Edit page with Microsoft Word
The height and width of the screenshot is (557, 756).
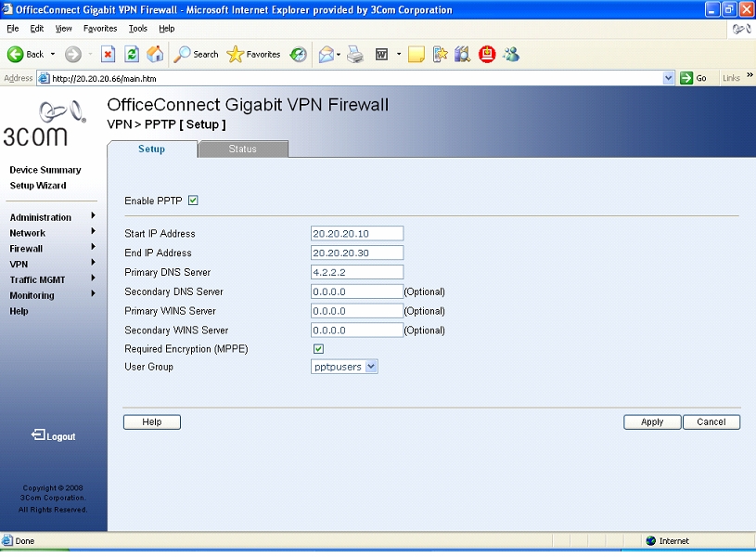tap(382, 54)
